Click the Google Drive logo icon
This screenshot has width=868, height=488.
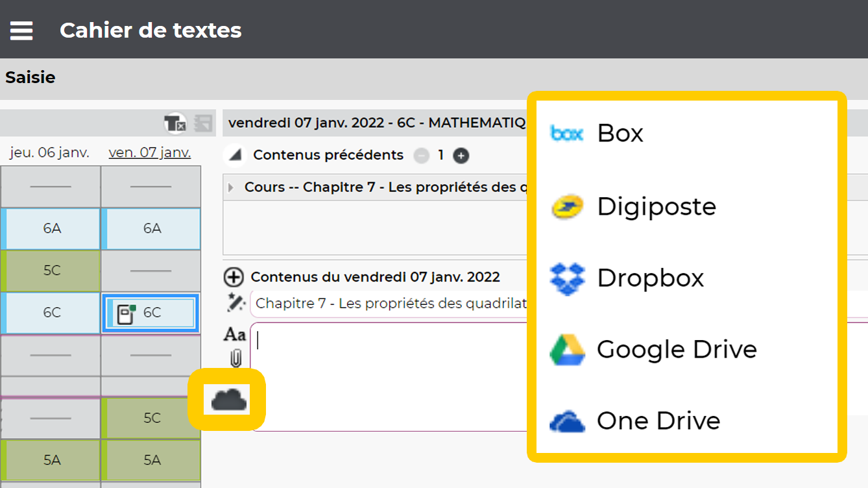coord(567,350)
